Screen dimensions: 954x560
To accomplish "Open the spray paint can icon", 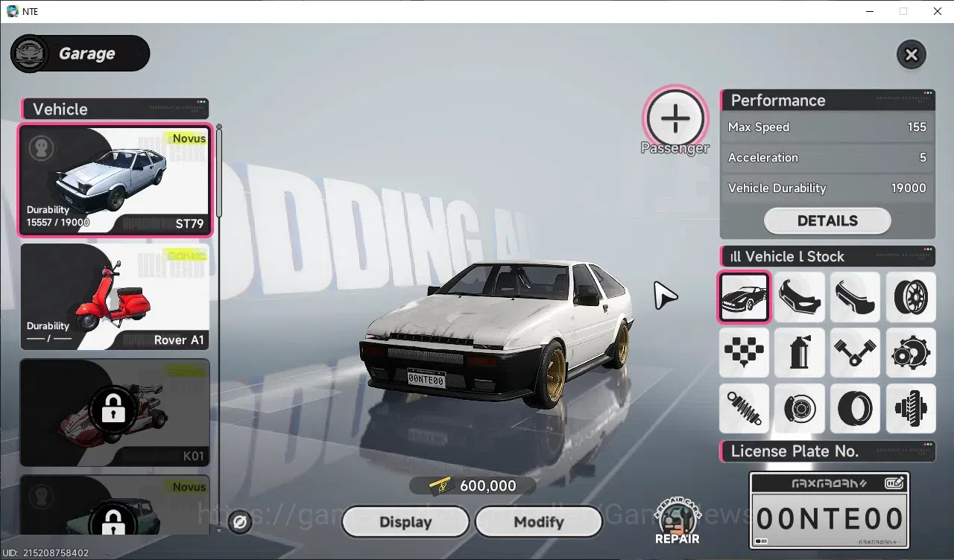I will click(800, 352).
